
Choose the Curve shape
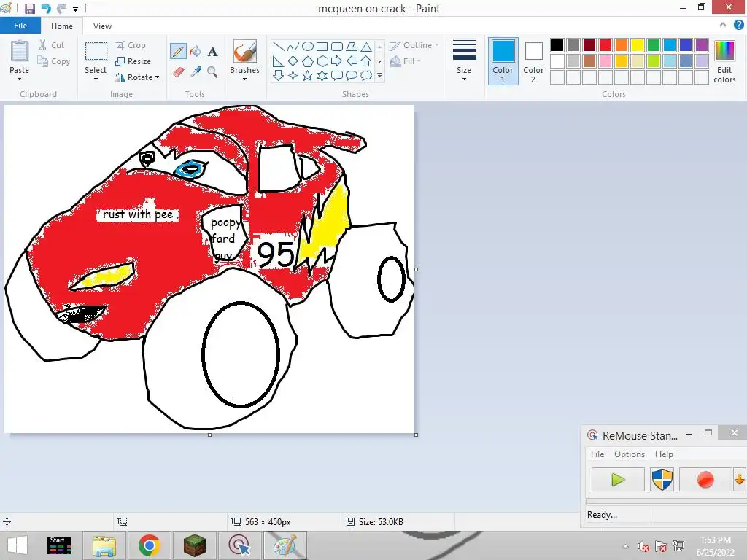coord(293,47)
